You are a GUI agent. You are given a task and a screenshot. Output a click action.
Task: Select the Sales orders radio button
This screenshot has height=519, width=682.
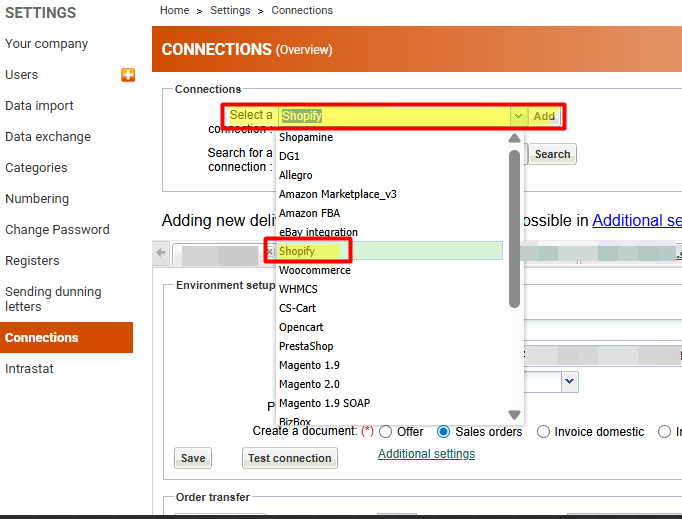(443, 432)
